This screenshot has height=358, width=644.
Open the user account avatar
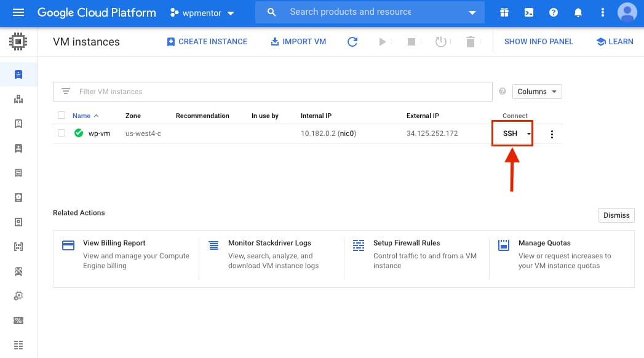click(x=627, y=12)
